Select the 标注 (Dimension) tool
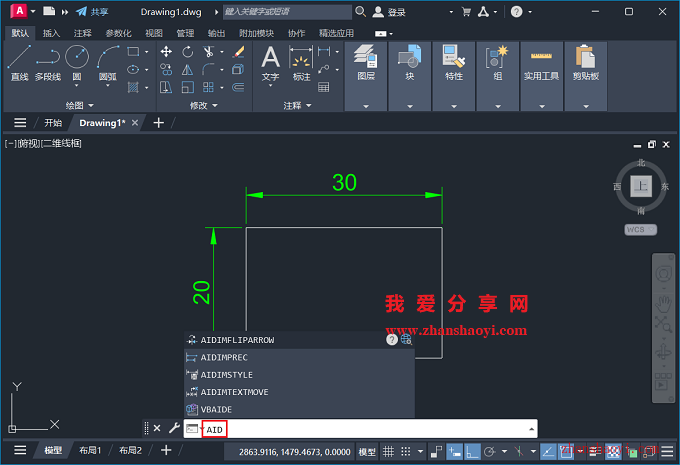Screen dimensions: 680x465 (x=301, y=64)
